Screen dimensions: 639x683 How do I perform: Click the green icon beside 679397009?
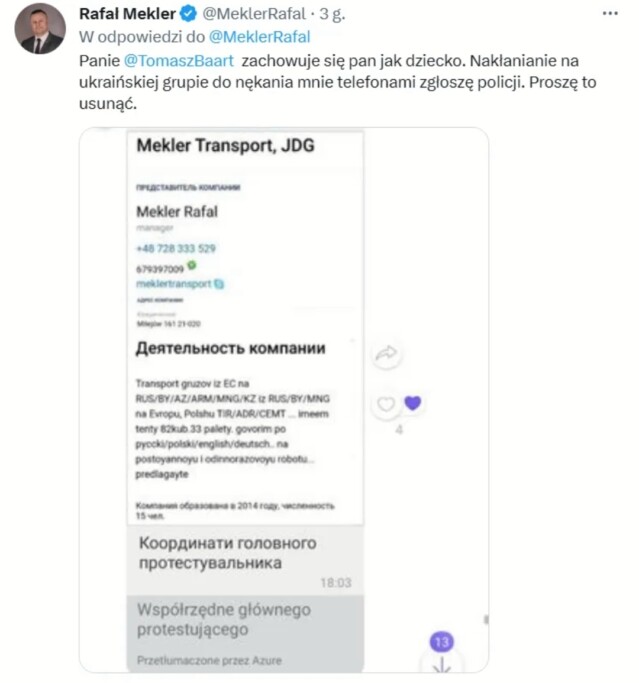[191, 266]
